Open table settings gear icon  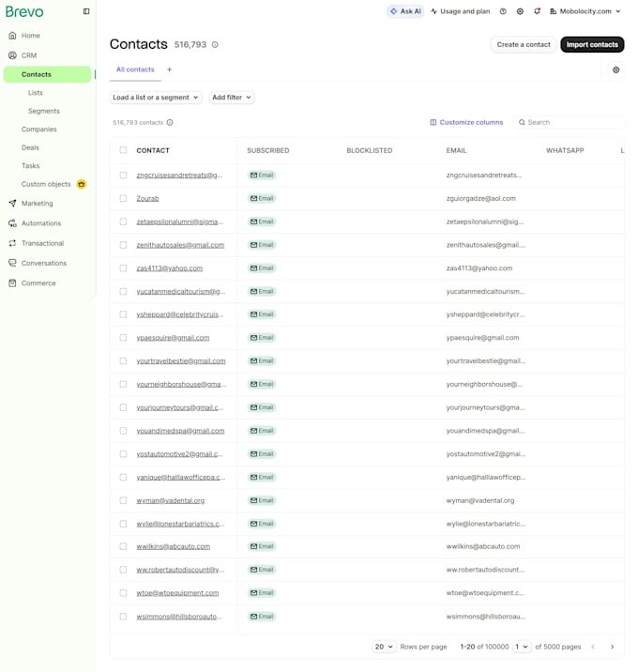click(x=615, y=69)
